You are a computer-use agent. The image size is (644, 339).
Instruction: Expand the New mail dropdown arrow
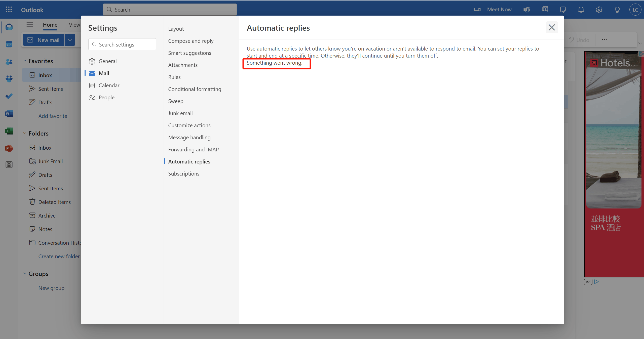click(x=70, y=40)
